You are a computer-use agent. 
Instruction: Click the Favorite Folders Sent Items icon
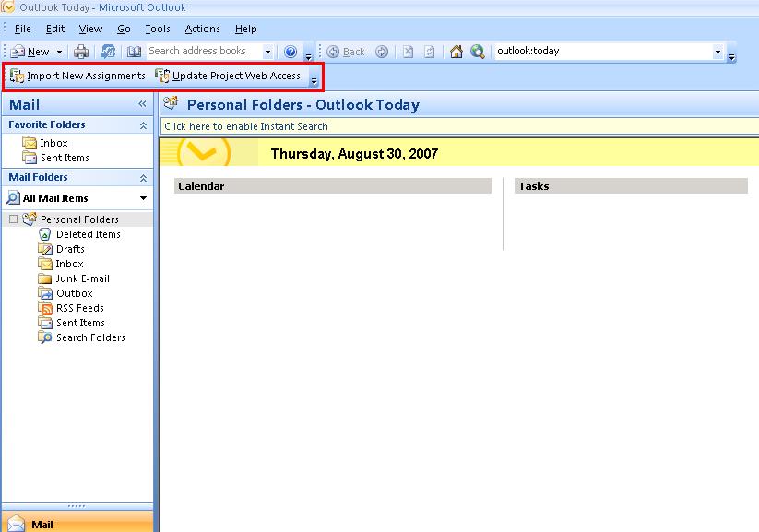coord(30,158)
